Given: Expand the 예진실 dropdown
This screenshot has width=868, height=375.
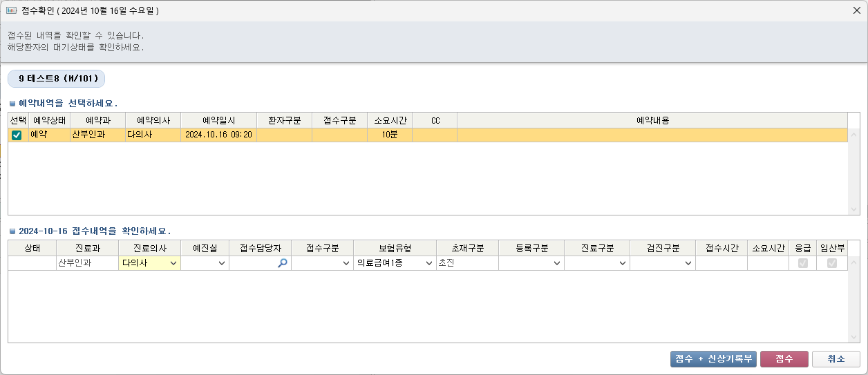Looking at the screenshot, I should pos(222,263).
